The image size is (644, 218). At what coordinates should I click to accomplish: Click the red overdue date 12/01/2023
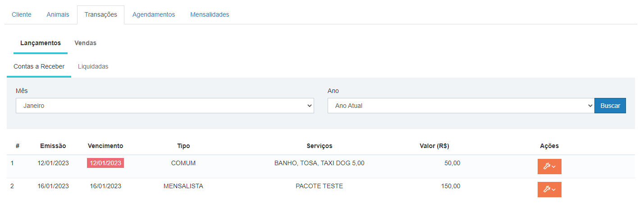pos(105,163)
